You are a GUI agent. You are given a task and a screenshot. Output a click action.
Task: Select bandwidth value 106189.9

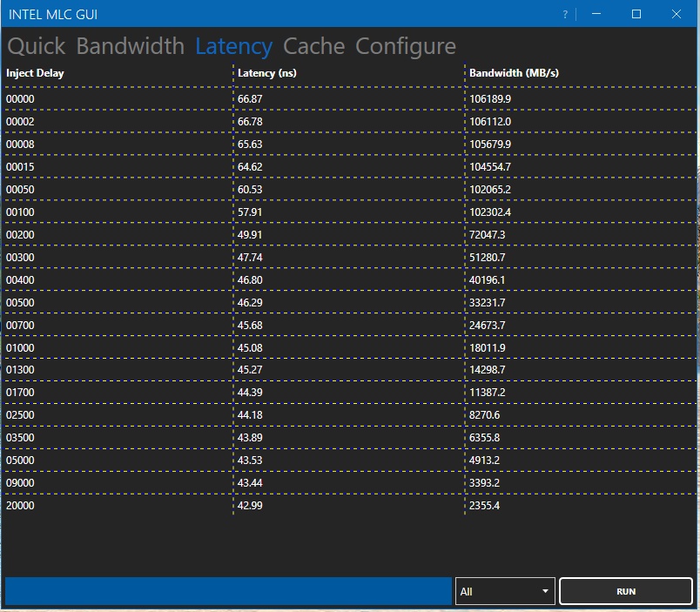[x=490, y=99]
